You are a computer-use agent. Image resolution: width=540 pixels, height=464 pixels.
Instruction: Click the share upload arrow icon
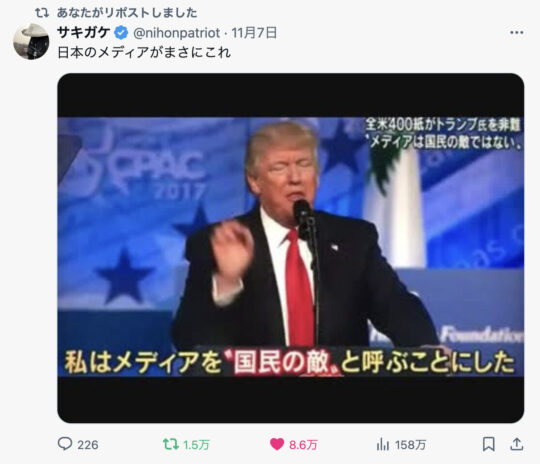pos(517,444)
